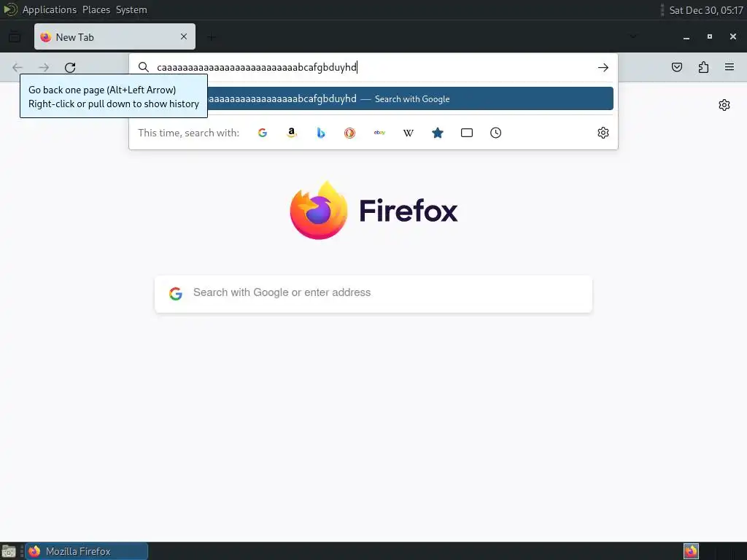Open the Places menu

[96, 9]
